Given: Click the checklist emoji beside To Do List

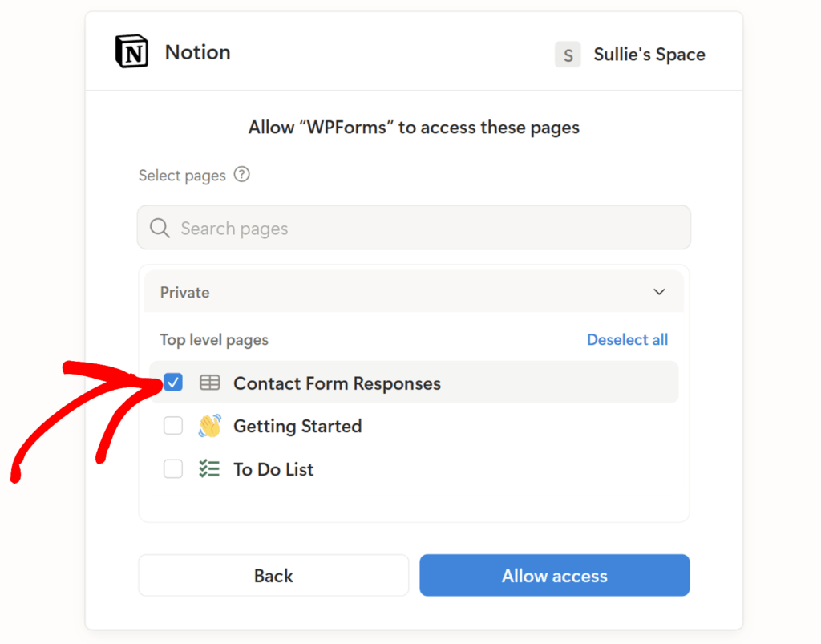Looking at the screenshot, I should [x=209, y=469].
